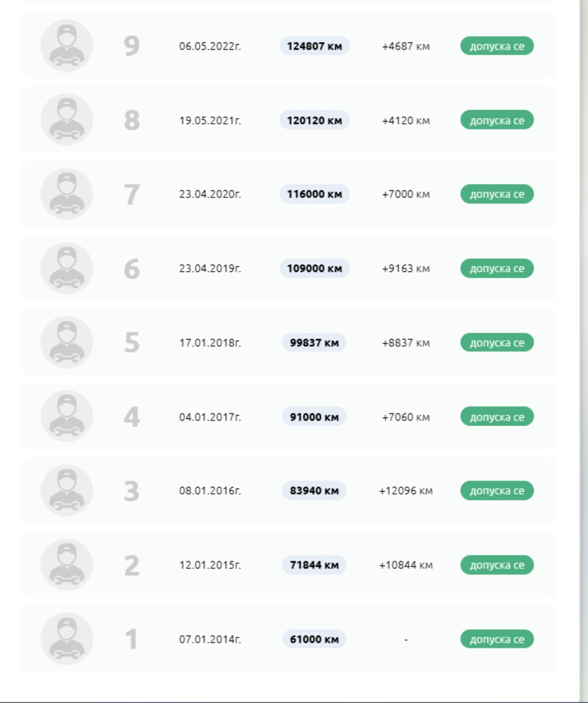Click the mechanic avatar icon for inspection 4
588x703 pixels.
pos(67,417)
